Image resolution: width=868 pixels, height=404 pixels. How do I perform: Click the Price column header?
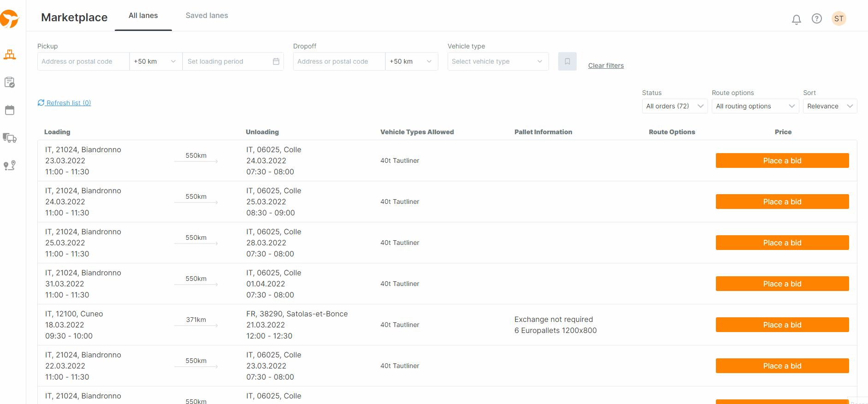783,132
